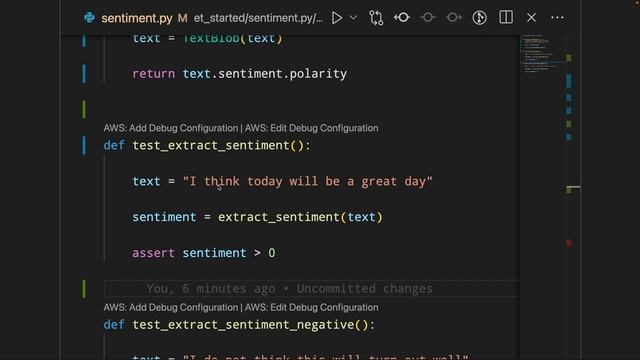Click AWS: Edit Debug Configuration above test_extract_sentiment
Screen dimensions: 640x360
pos(311,128)
